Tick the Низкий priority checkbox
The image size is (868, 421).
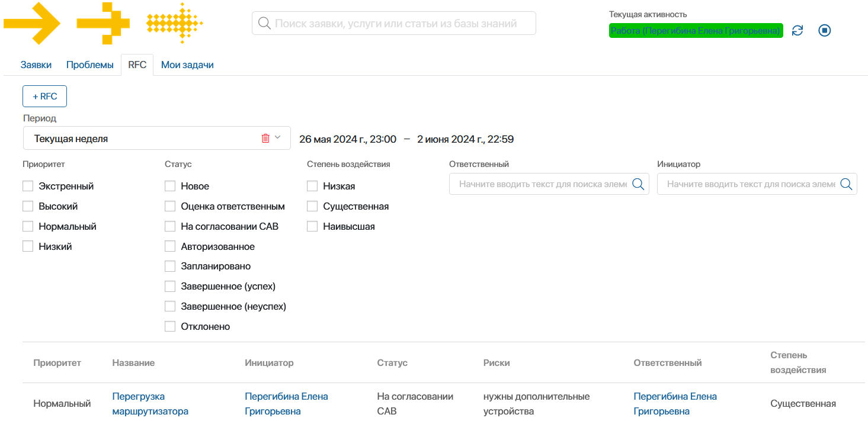tap(28, 246)
